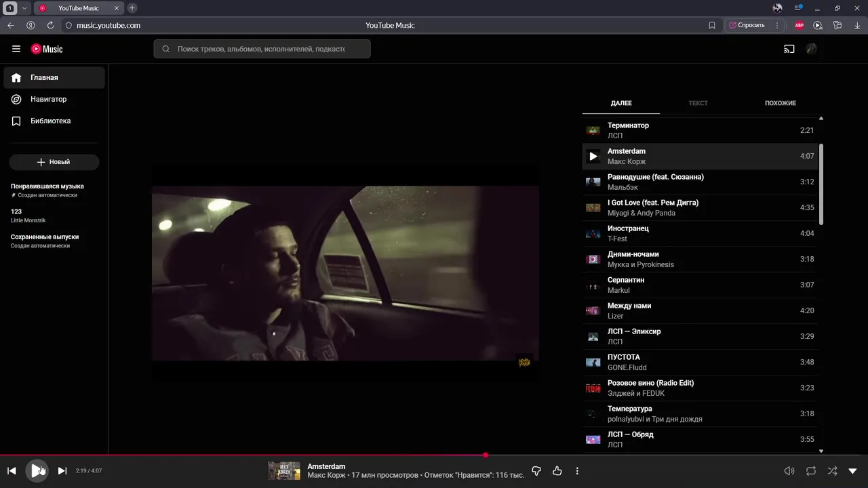868x488 pixels.
Task: Skip to next track
Action: click(x=62, y=470)
